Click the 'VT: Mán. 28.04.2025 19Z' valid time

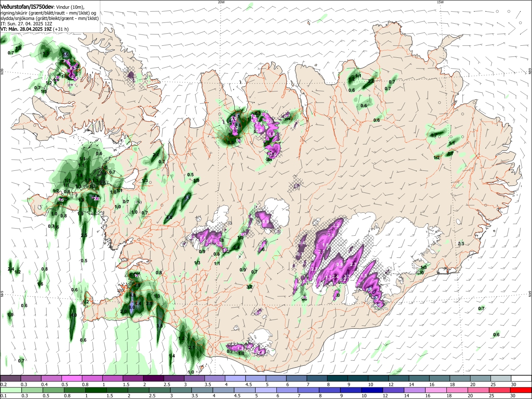tap(26, 30)
